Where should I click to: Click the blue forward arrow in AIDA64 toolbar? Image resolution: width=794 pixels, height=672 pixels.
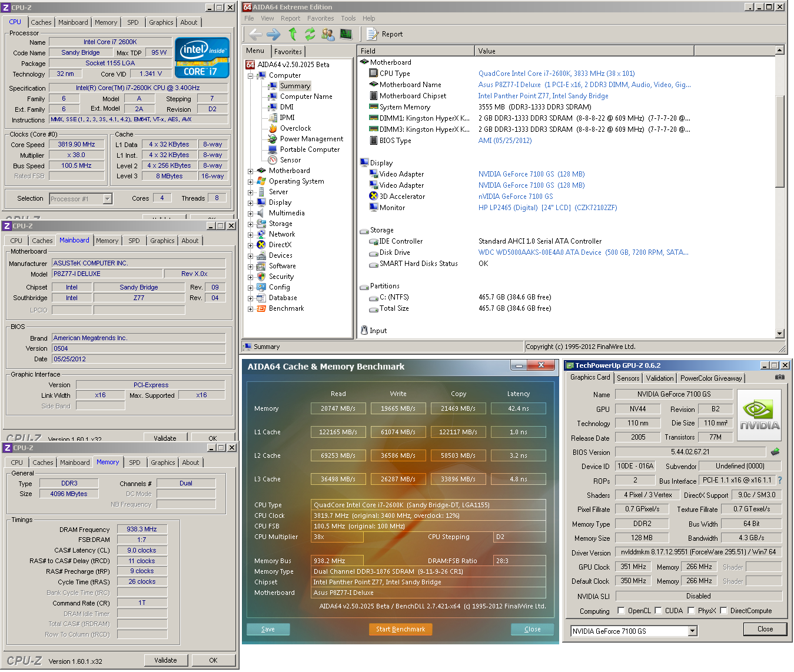click(x=274, y=34)
